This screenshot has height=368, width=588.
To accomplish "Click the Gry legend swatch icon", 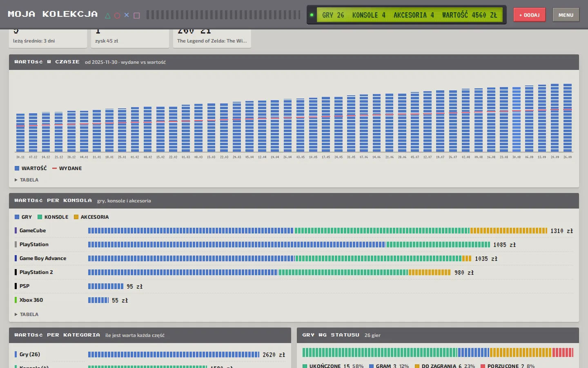I will click(x=17, y=217).
